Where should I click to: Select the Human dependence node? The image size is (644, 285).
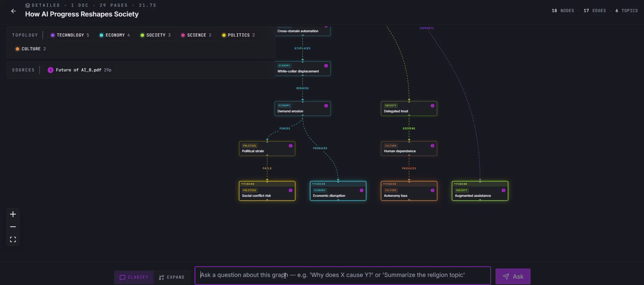tap(409, 149)
